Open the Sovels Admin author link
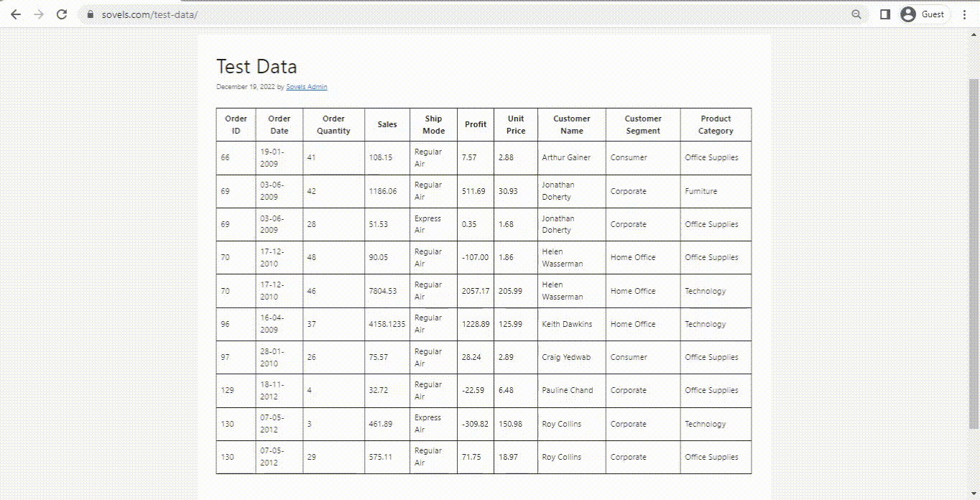 pyautogui.click(x=307, y=87)
